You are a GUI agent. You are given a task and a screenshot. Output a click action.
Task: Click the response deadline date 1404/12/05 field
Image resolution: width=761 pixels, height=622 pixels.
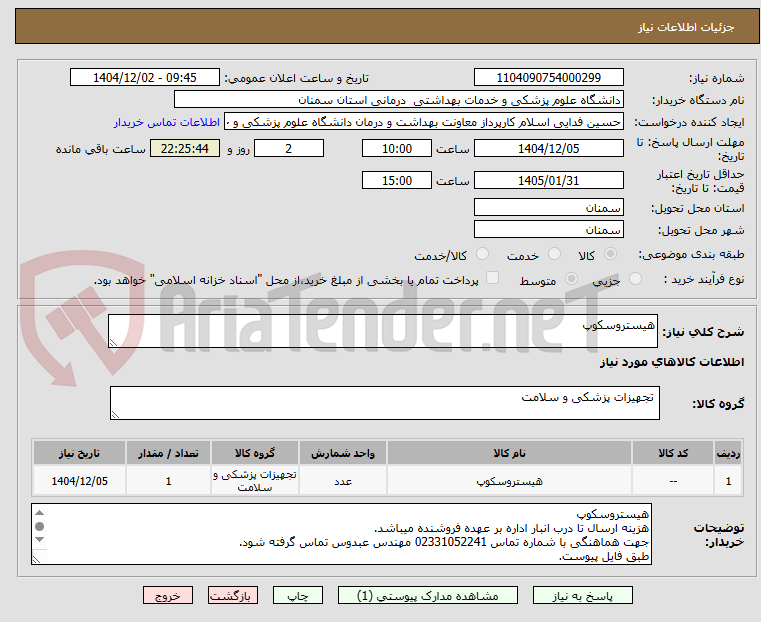tap(548, 148)
